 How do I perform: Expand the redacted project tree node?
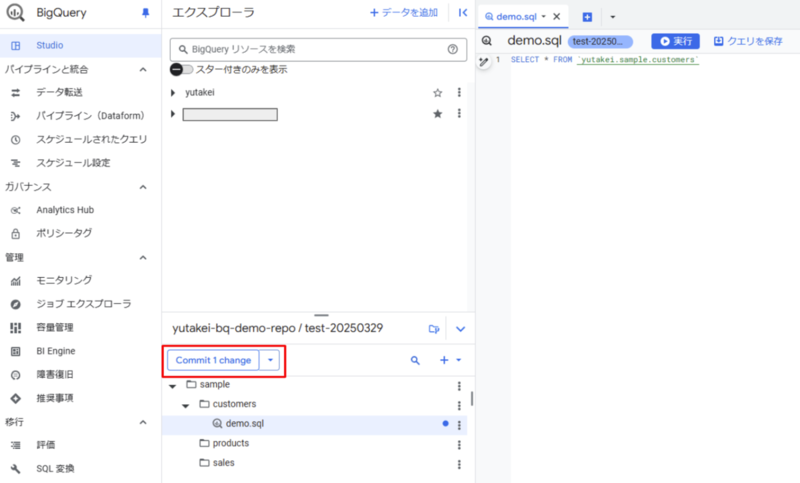pyautogui.click(x=173, y=114)
